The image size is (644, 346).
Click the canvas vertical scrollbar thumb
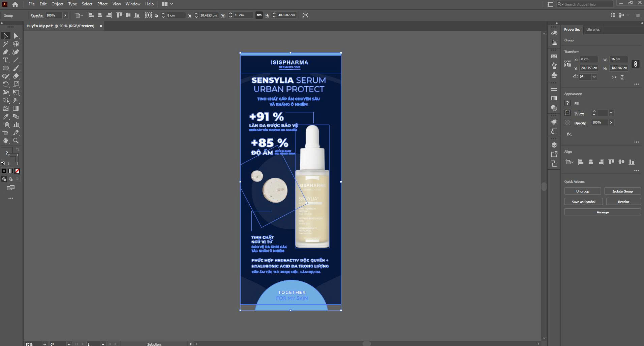544,186
